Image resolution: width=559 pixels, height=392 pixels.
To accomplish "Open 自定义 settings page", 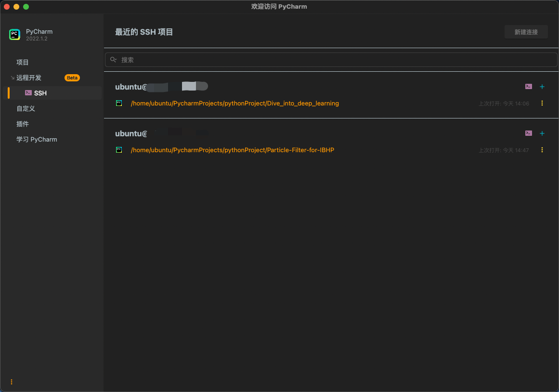I will [x=26, y=108].
